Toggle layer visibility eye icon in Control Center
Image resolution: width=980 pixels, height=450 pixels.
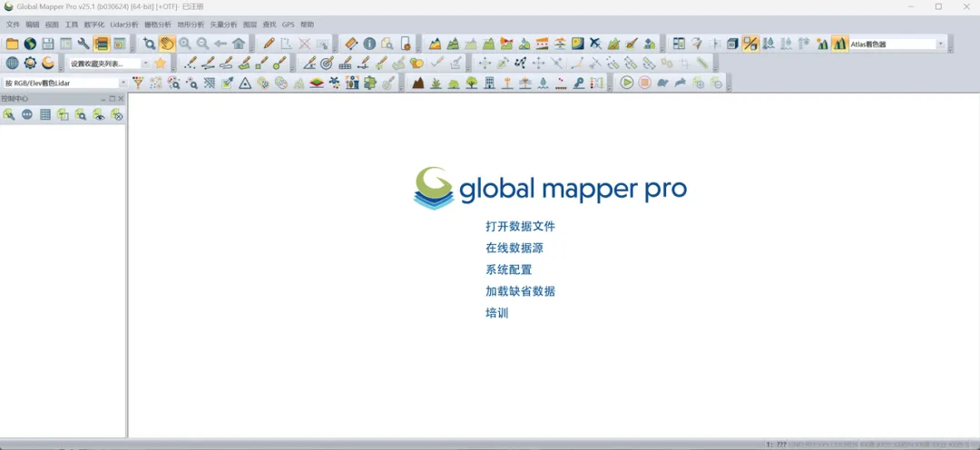pyautogui.click(x=99, y=114)
